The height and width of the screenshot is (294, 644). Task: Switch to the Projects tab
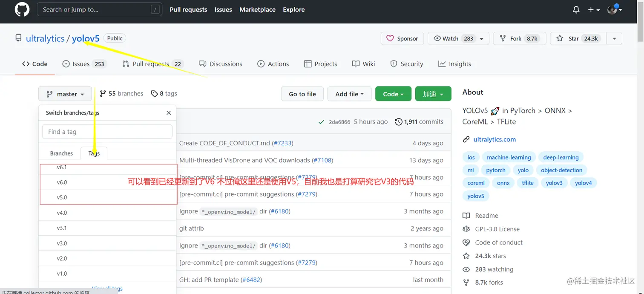tap(320, 64)
